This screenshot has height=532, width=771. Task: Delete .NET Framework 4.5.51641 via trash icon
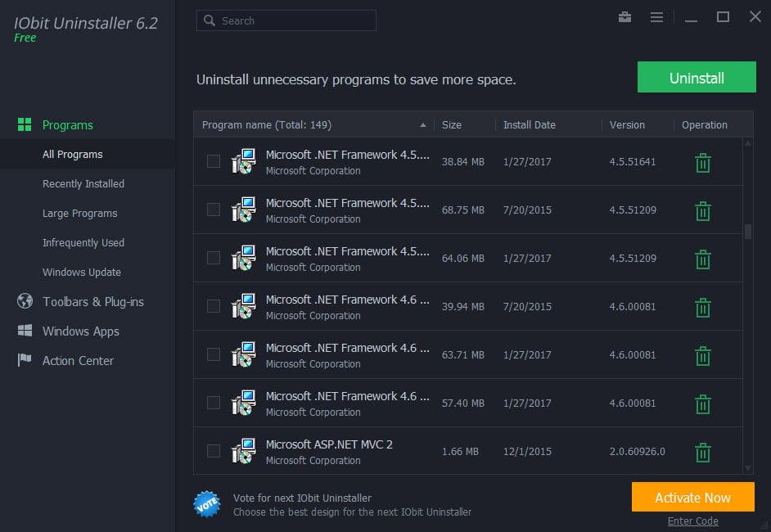click(x=702, y=163)
